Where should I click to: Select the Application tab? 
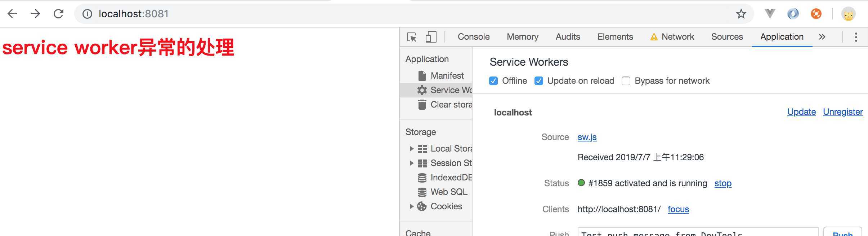tap(782, 37)
